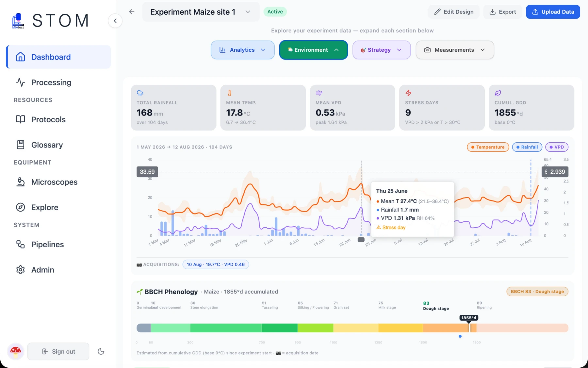This screenshot has width=588, height=368.
Task: Toggle the Temperature series on the chart
Action: [488, 147]
